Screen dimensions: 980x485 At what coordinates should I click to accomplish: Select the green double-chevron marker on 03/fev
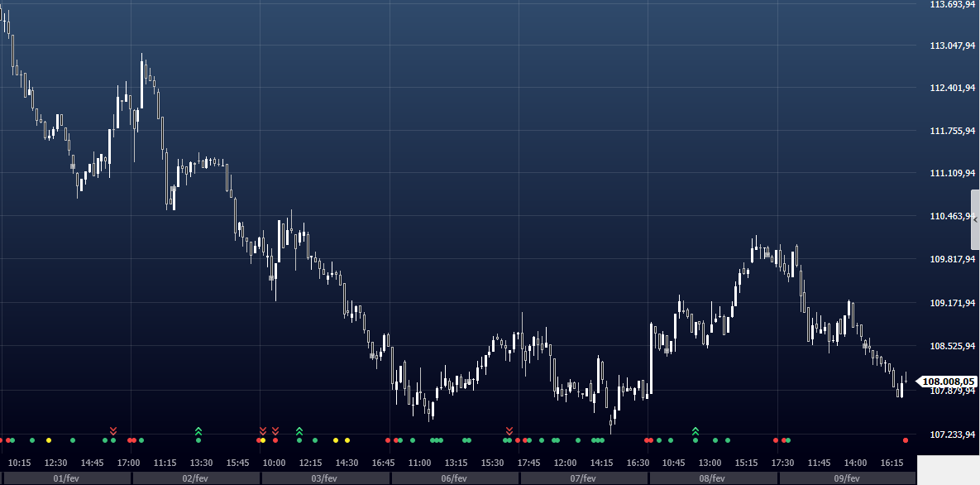[299, 430]
